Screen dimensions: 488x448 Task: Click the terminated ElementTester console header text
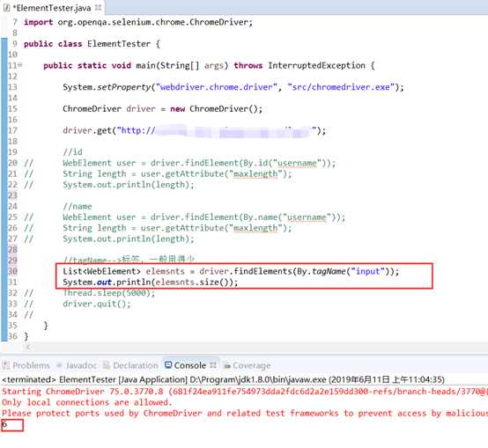pos(223,379)
